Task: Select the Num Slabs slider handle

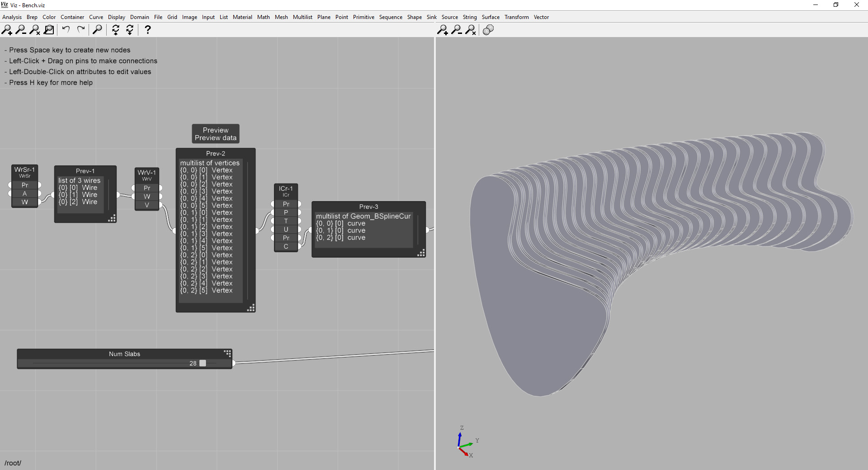Action: [203, 363]
